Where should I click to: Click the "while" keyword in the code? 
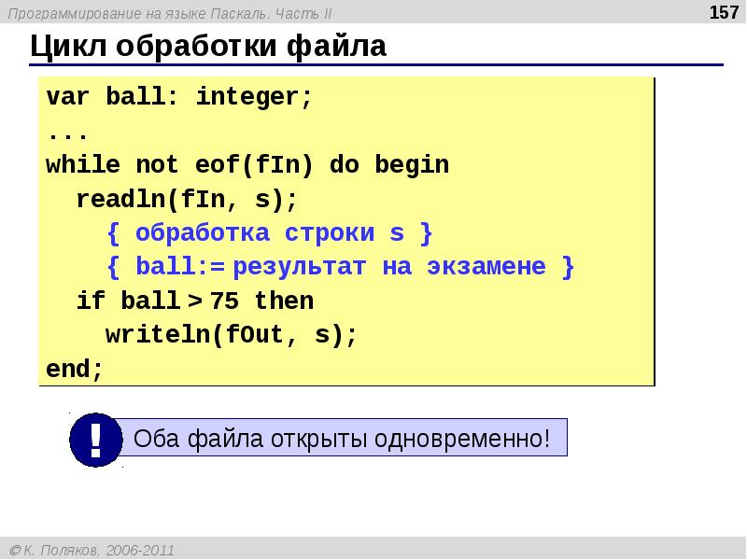click(x=83, y=166)
